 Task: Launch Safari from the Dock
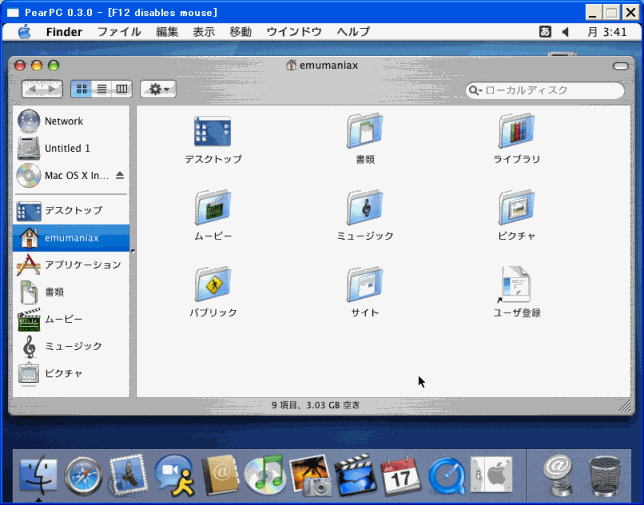pos(83,474)
